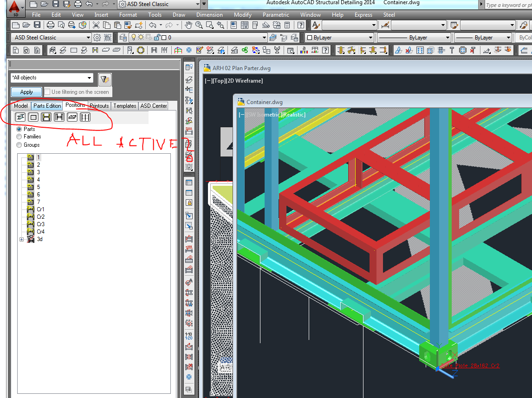This screenshot has width=532, height=398.
Task: Click the steel Plate rectangle icon
Action: [74, 50]
